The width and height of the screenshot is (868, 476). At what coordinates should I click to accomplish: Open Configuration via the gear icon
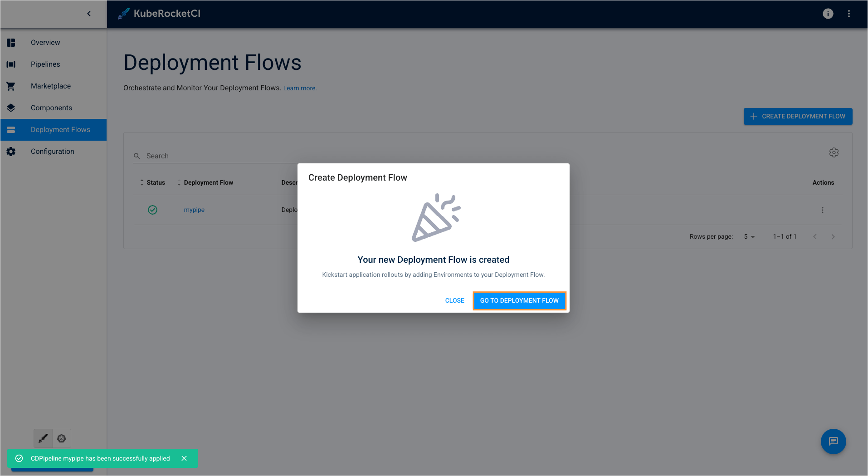11,151
